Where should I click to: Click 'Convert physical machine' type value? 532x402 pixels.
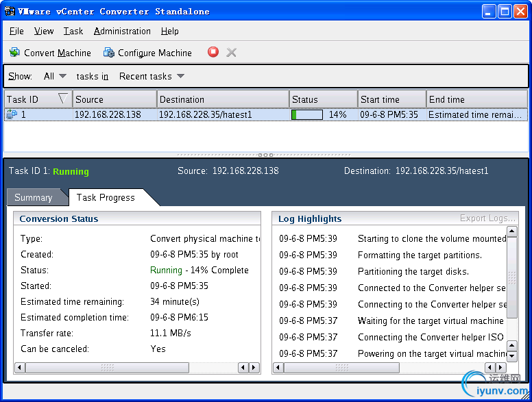pos(205,238)
